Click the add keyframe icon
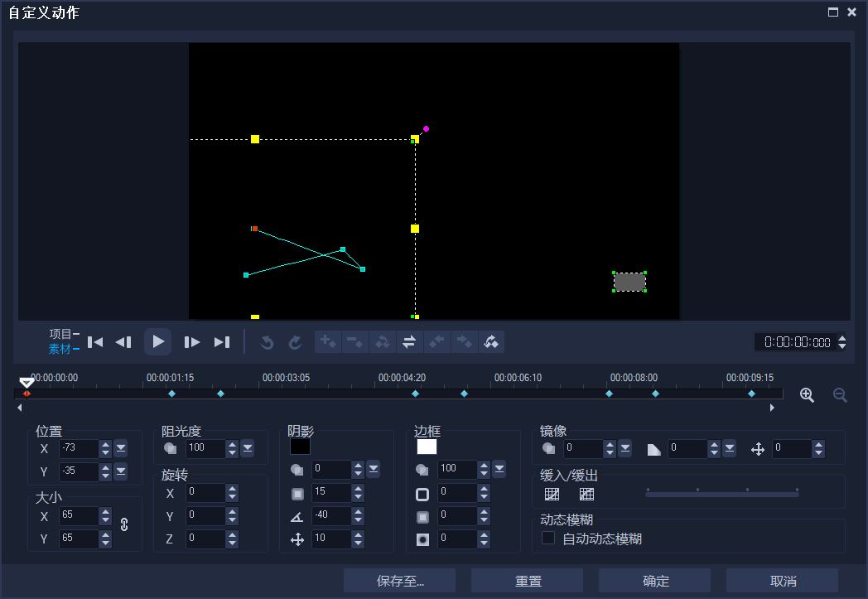The image size is (868, 599). (328, 341)
